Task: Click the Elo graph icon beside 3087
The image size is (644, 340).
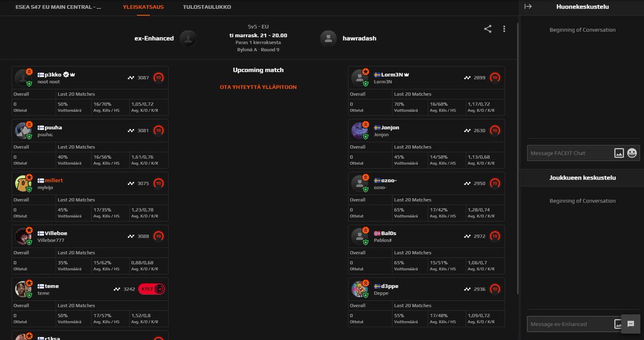Action: tap(130, 78)
